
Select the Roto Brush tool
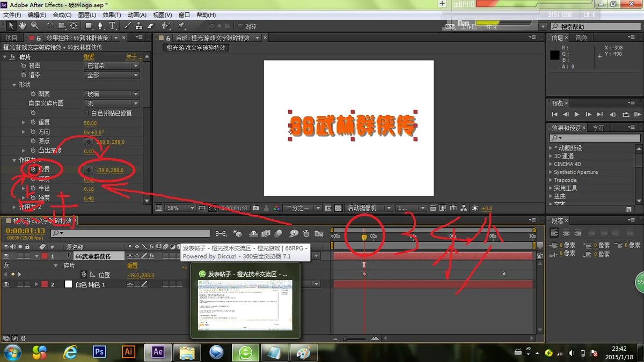[x=166, y=26]
